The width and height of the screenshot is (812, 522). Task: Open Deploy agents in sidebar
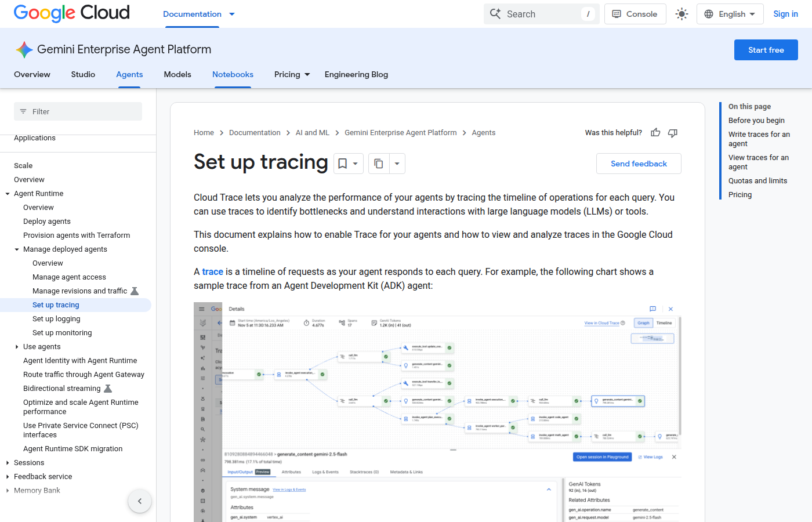click(x=47, y=222)
